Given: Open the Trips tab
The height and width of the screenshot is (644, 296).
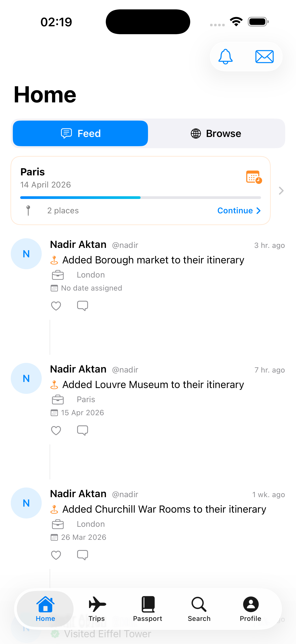Looking at the screenshot, I should point(97,609).
